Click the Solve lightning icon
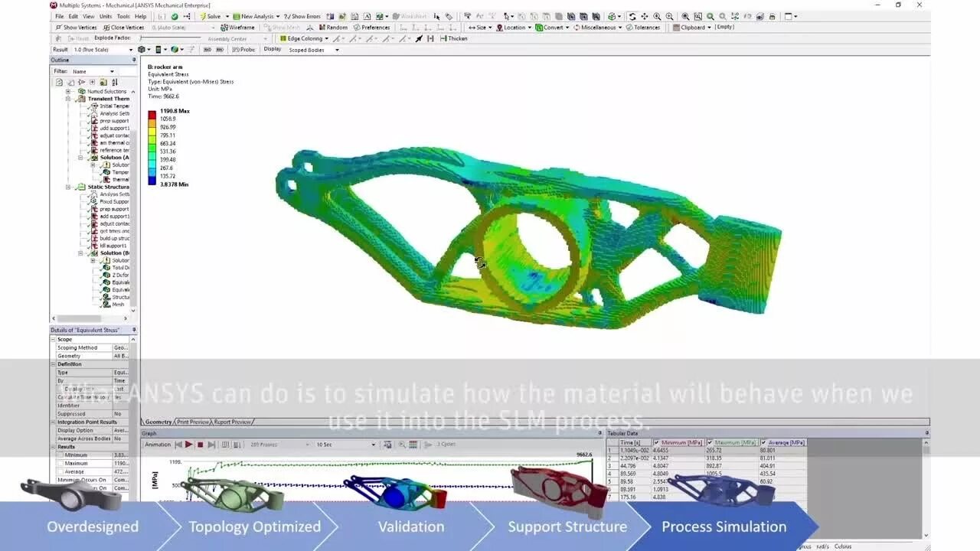This screenshot has width=980, height=551. pyautogui.click(x=203, y=16)
